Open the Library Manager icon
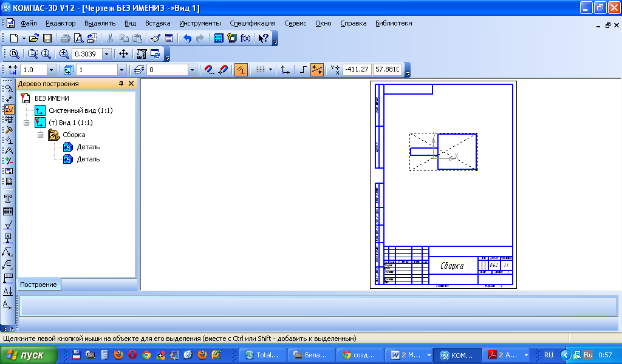 pos(218,38)
